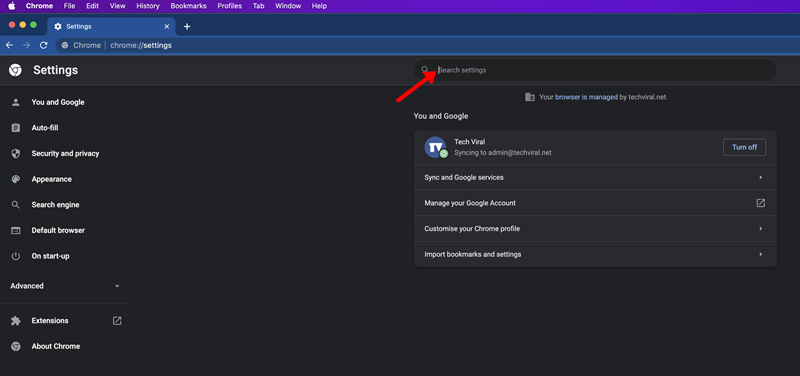Click the palette icon for Appearance
Screen dimensions: 800x376
pos(16,179)
